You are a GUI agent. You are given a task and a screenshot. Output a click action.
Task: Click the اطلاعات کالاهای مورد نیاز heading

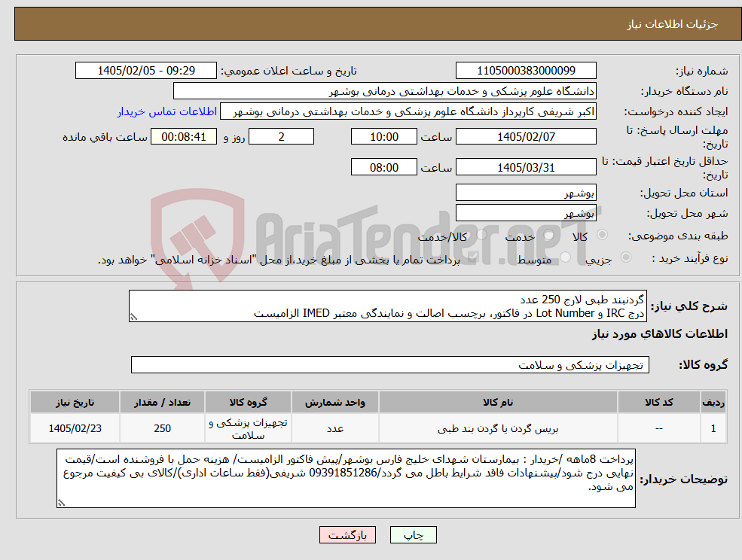[660, 334]
